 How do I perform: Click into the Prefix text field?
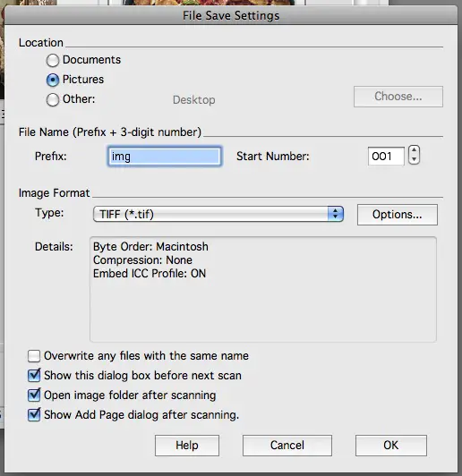click(x=165, y=157)
